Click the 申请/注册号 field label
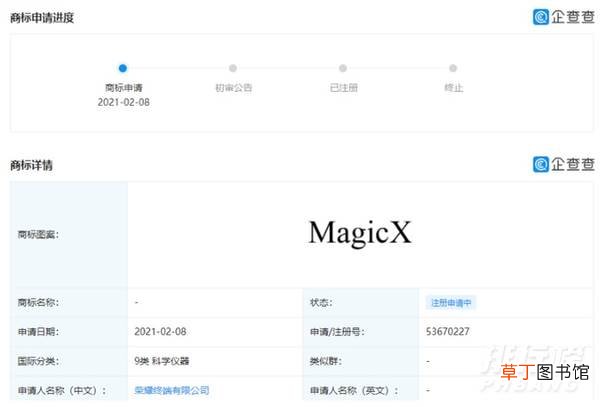Viewport: 600px width, 407px height. pyautogui.click(x=337, y=331)
